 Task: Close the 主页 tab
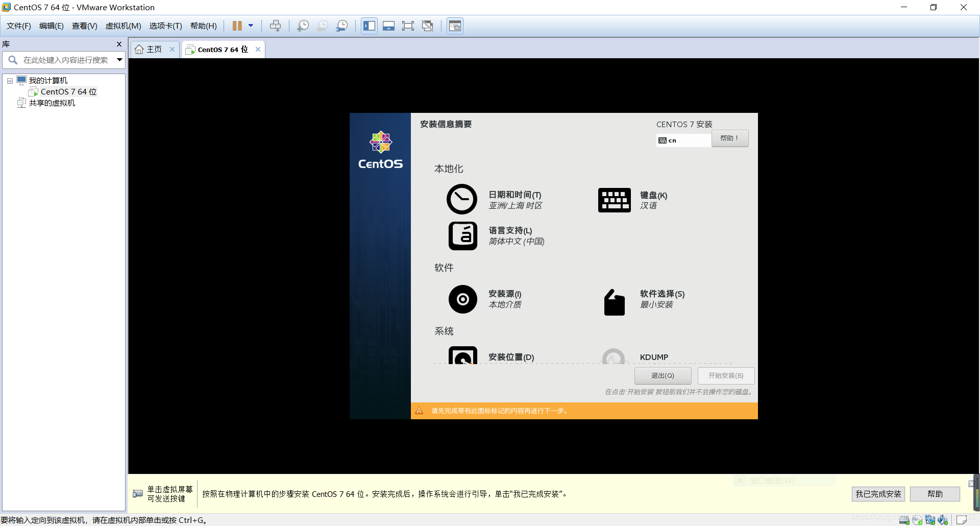[173, 50]
